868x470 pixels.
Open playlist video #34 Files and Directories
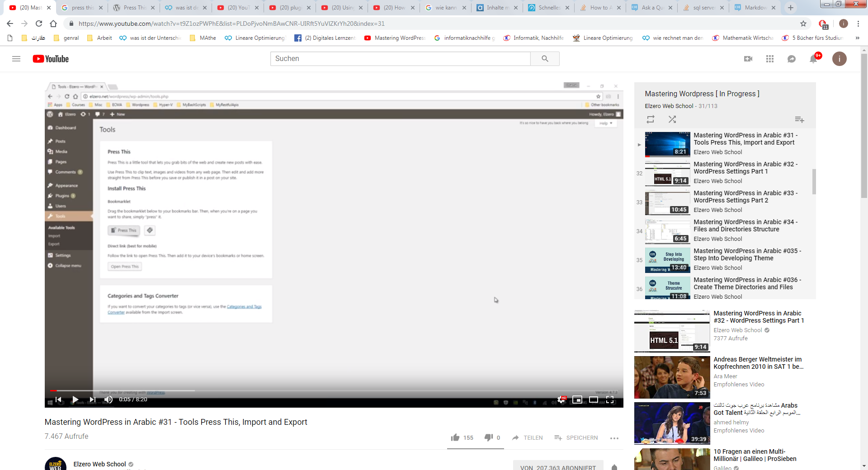coord(725,230)
